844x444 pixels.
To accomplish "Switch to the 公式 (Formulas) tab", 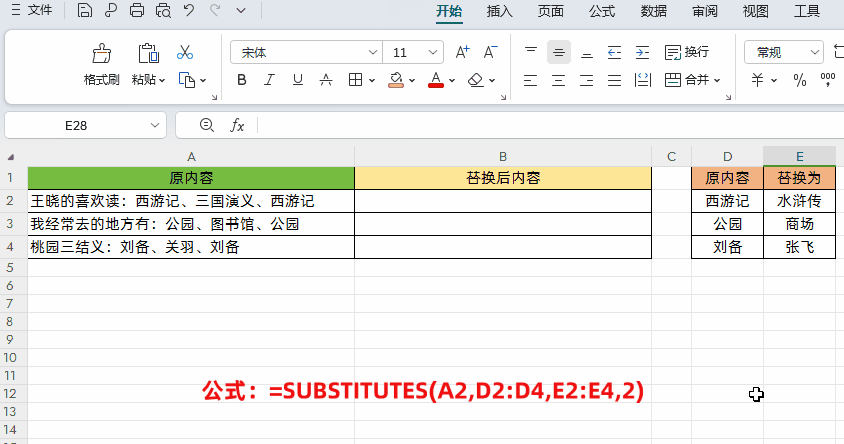I will click(x=601, y=11).
